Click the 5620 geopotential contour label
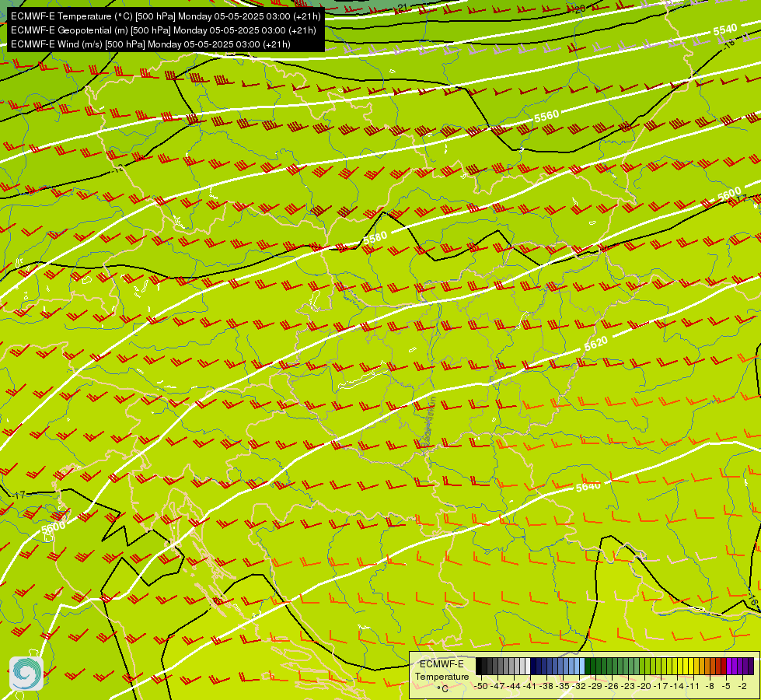Screen dimensions: 761x700 coord(595,344)
